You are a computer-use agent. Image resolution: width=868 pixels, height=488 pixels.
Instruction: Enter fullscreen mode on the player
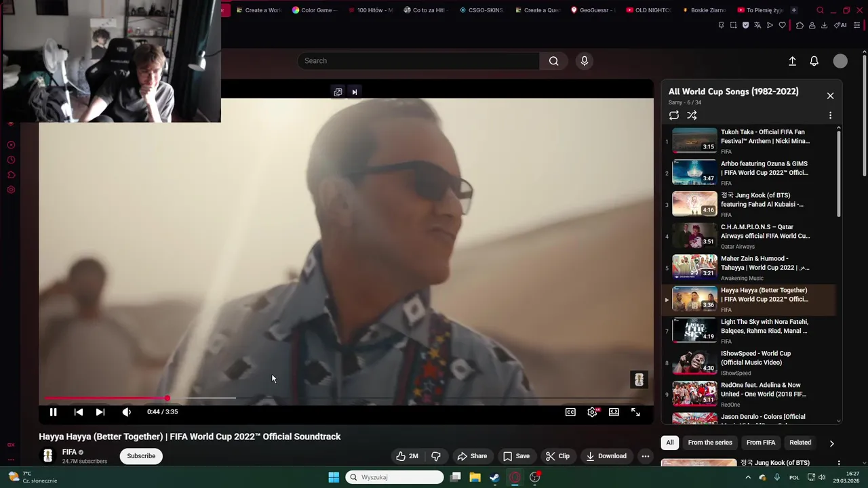tap(635, 412)
